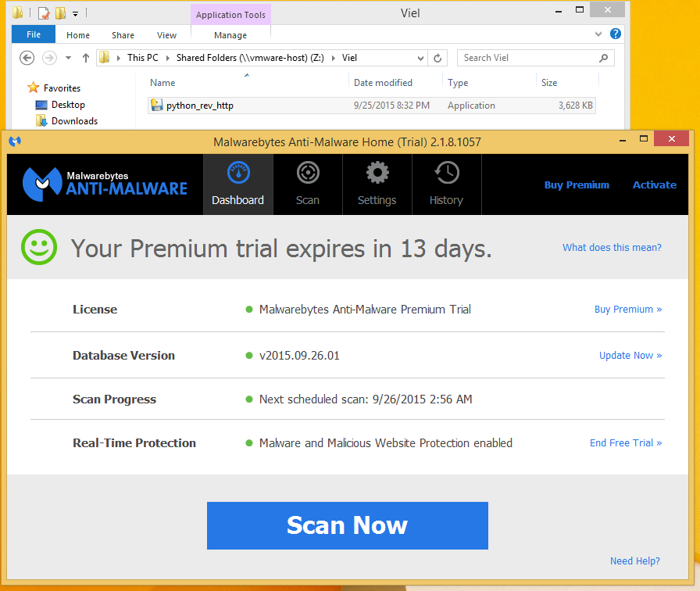Click the Scan Now button
This screenshot has height=591, width=700.
tap(348, 525)
